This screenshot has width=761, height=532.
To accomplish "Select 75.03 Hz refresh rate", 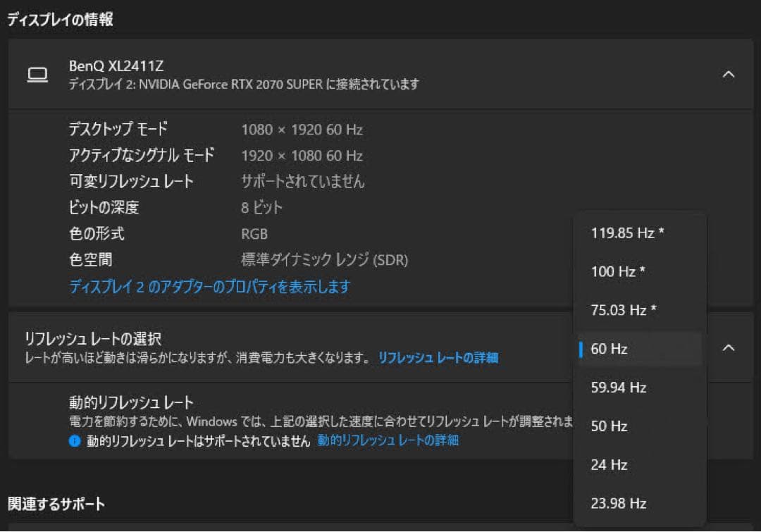I will click(621, 310).
